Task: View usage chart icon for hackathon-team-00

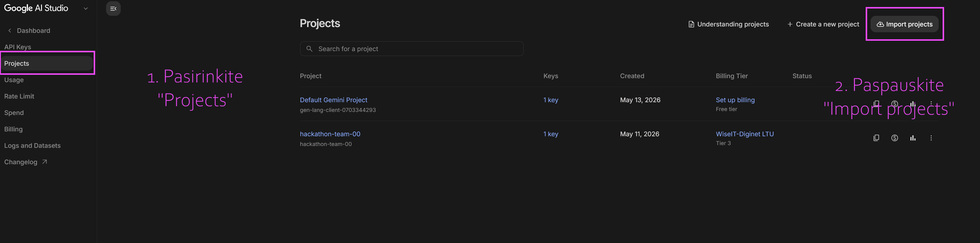Action: point(913,138)
